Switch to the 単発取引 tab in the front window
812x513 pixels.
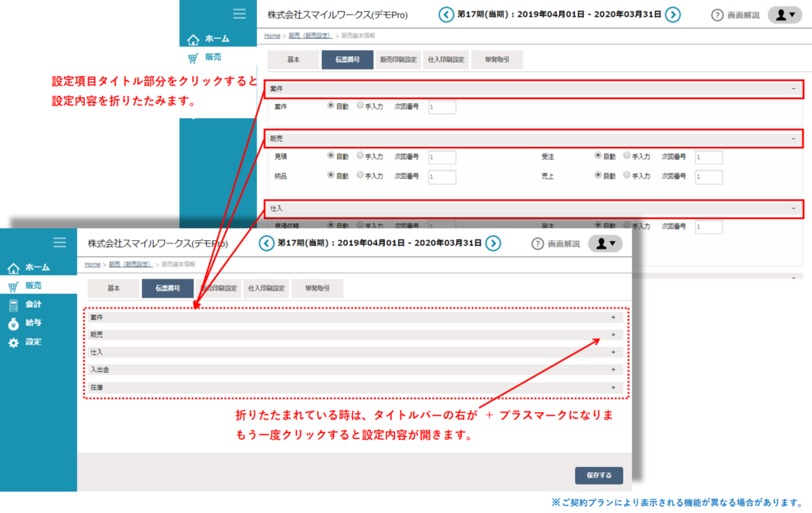[317, 289]
